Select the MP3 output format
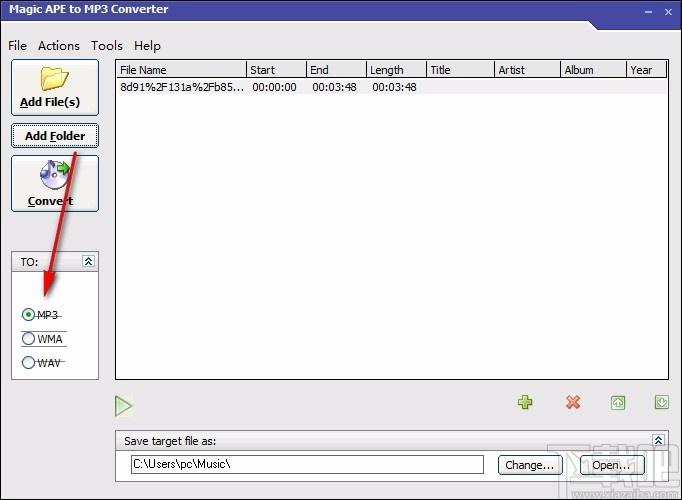The width and height of the screenshot is (682, 500). 41,315
